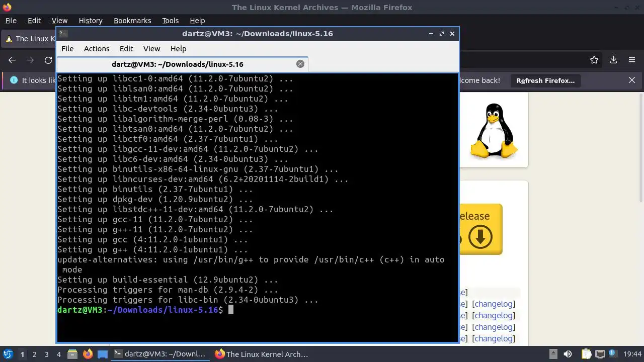
Task: Click Firefox reload page icon
Action: [48, 60]
